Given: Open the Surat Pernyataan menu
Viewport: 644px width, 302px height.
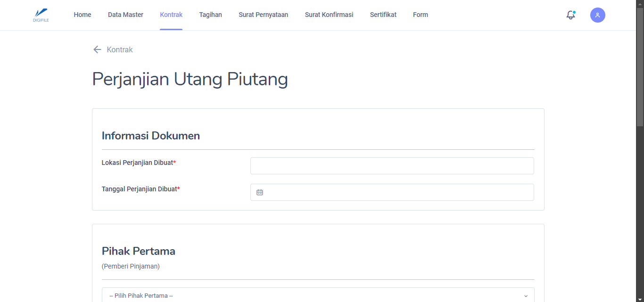Looking at the screenshot, I should coord(263,15).
